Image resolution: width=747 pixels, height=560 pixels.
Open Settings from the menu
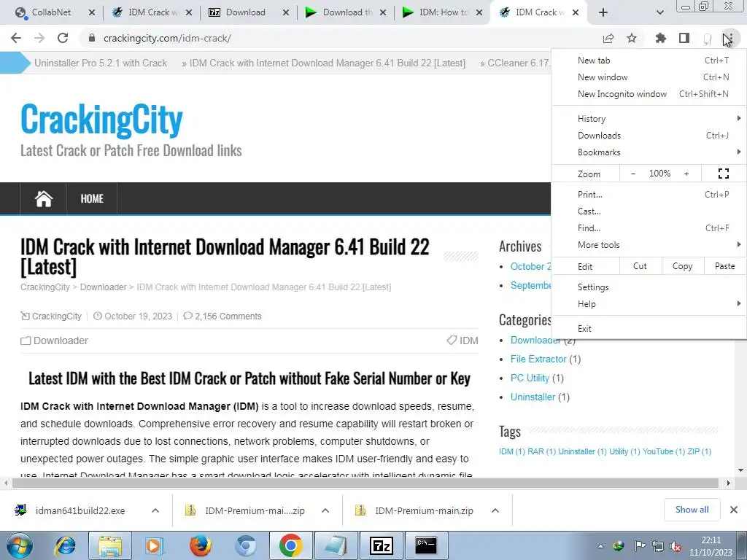point(649,287)
